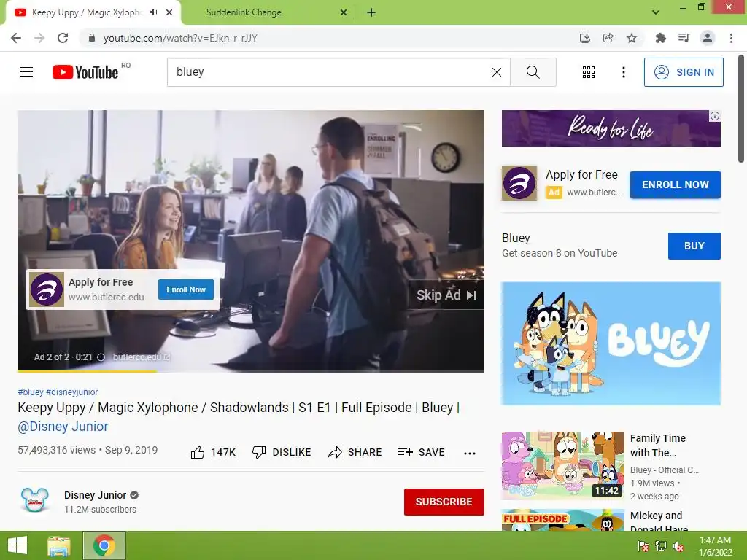Image resolution: width=747 pixels, height=560 pixels.
Task: Go back in browser history
Action: tap(16, 38)
